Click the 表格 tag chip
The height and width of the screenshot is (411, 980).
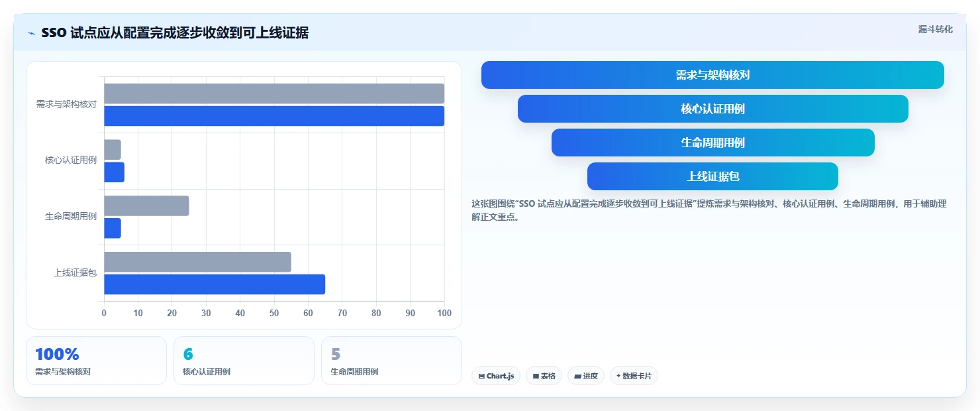pyautogui.click(x=544, y=376)
